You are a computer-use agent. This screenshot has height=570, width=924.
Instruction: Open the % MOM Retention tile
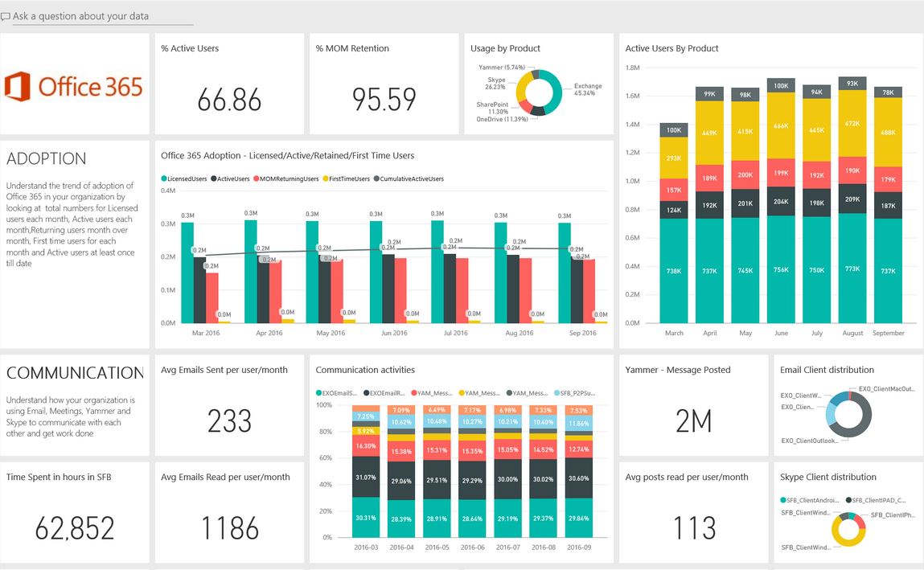(384, 84)
